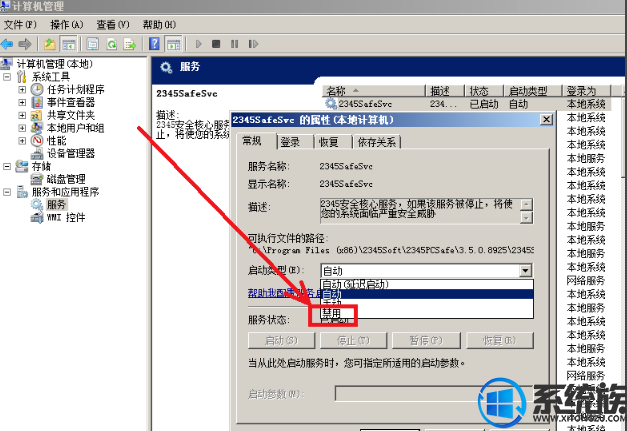This screenshot has width=627, height=431.
Task: Switch to the 依存关系 tab
Action: 377,142
